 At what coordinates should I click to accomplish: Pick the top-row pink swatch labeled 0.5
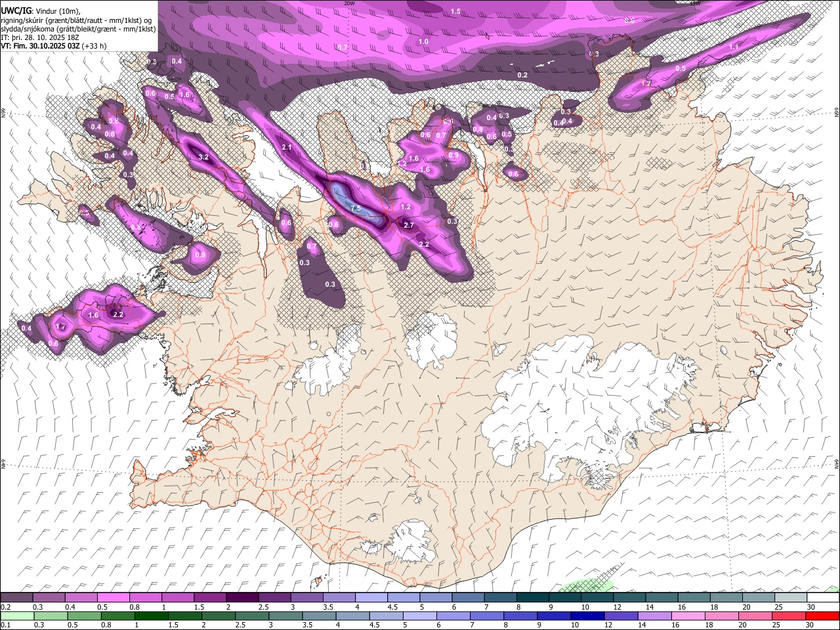(x=113, y=597)
